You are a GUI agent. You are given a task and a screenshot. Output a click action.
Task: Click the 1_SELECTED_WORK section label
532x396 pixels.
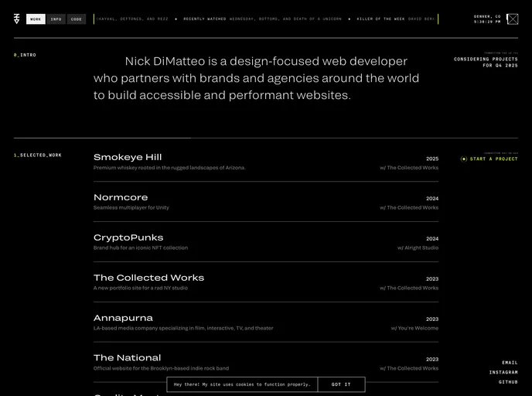click(x=38, y=155)
